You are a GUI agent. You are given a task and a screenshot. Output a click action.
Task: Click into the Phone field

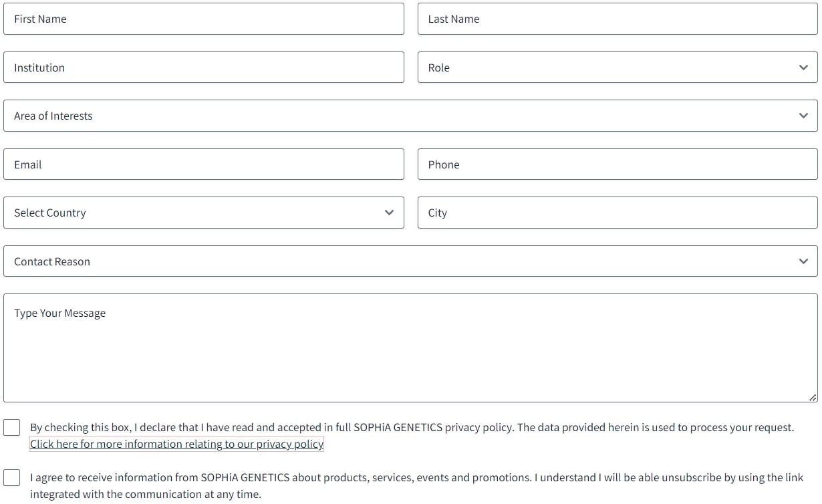[617, 164]
